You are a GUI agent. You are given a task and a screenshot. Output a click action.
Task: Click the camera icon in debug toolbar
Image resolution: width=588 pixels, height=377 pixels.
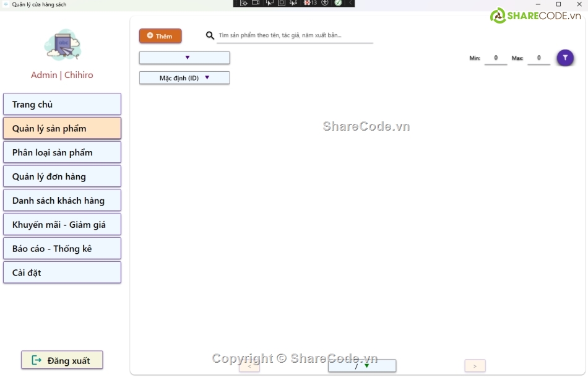coord(256,3)
